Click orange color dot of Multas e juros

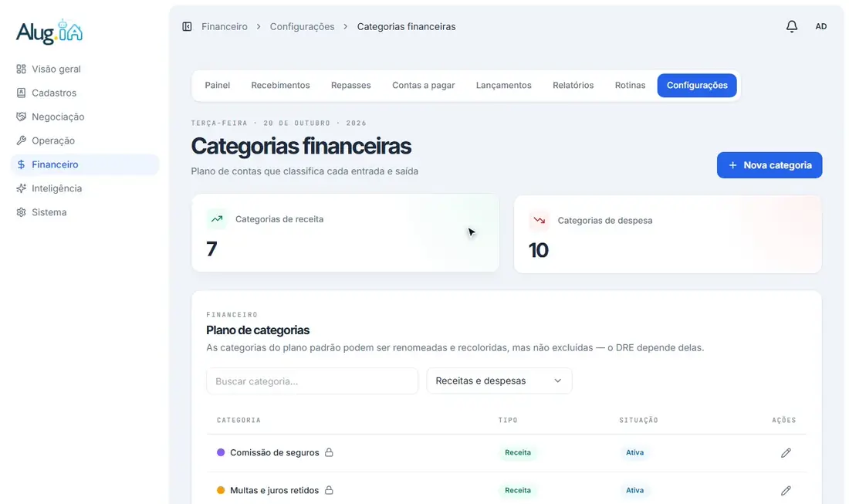tap(221, 490)
